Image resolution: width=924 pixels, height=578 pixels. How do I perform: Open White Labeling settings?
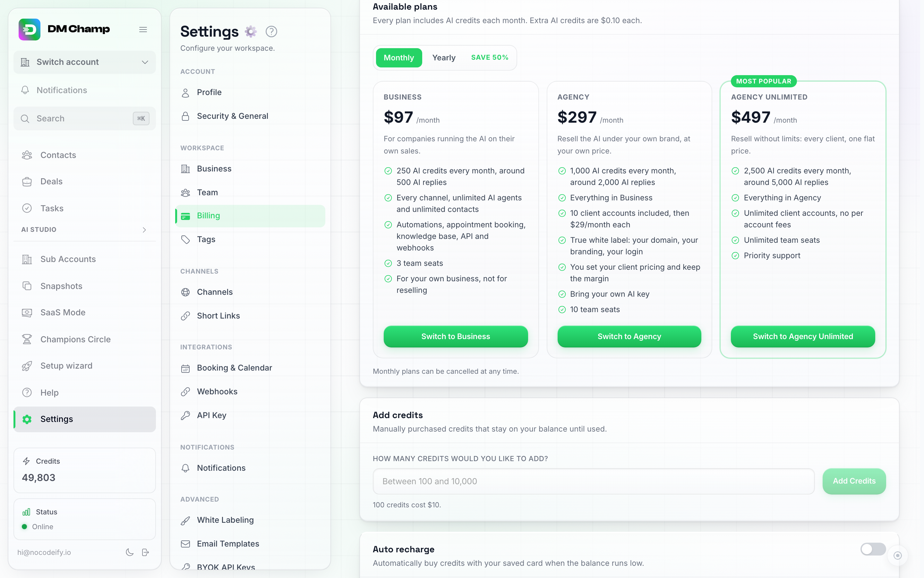250,520
